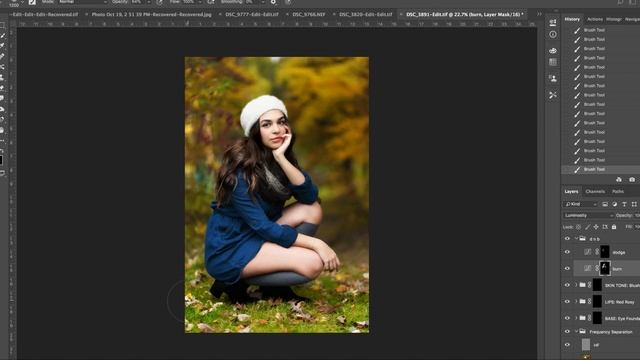
Task: Close the DSC_3891-Edit.tif document tab
Action: 401,14
